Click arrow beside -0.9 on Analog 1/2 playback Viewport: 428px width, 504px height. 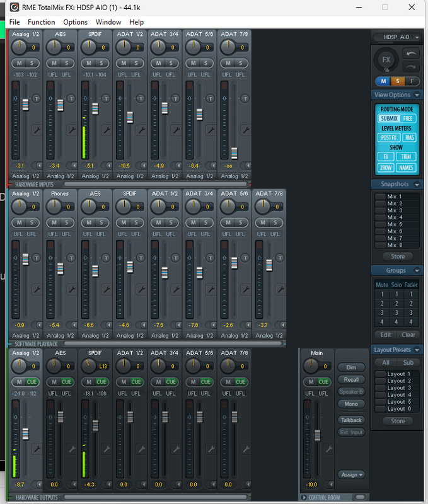(x=39, y=325)
